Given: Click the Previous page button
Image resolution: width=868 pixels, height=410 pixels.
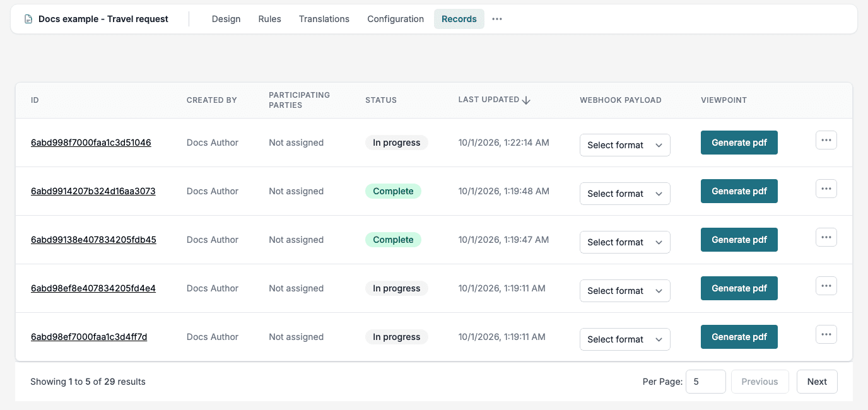Looking at the screenshot, I should pyautogui.click(x=759, y=382).
